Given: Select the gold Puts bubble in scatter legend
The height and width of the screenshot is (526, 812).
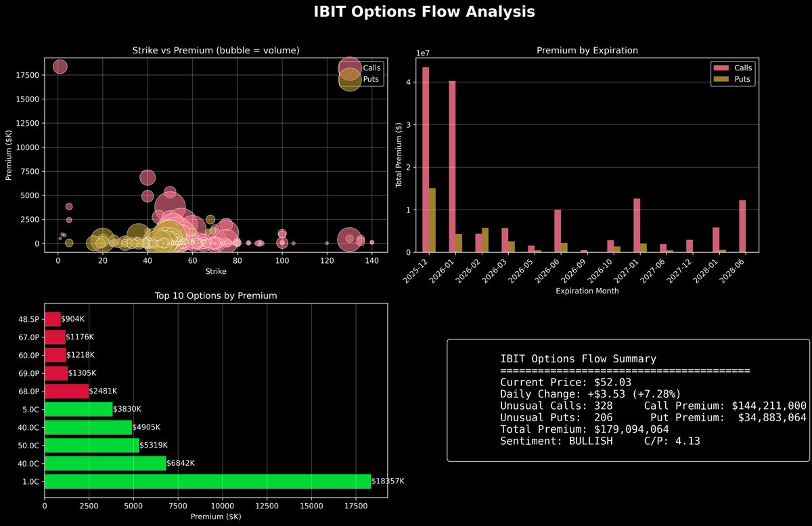Looking at the screenshot, I should pos(349,79).
